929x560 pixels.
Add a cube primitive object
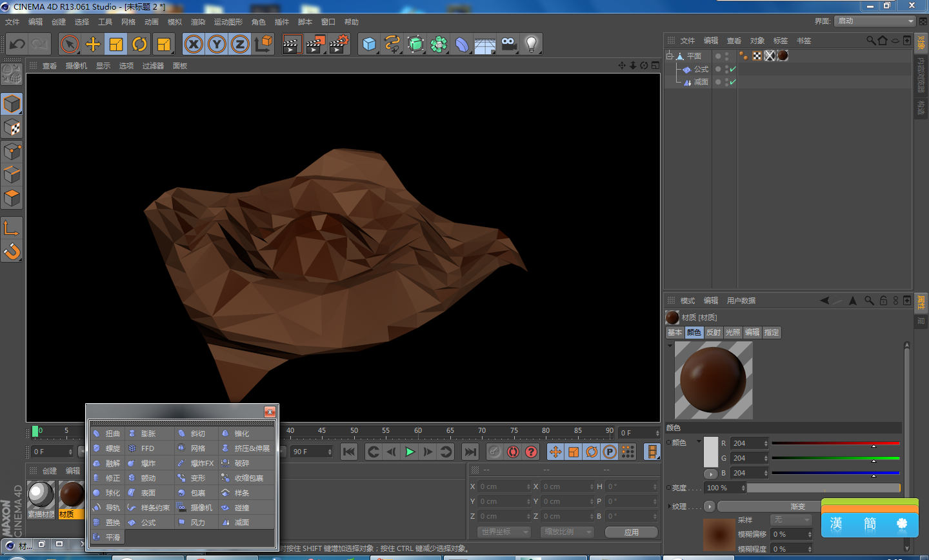369,44
